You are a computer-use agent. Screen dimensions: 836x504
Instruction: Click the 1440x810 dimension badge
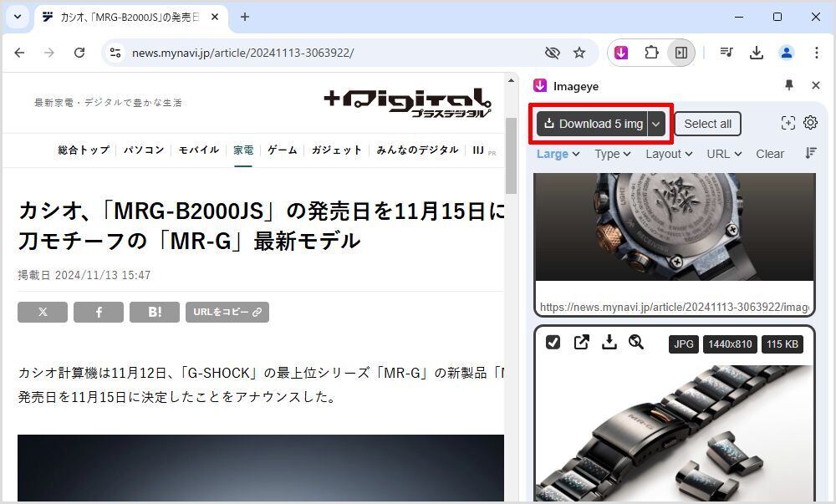[x=730, y=344]
